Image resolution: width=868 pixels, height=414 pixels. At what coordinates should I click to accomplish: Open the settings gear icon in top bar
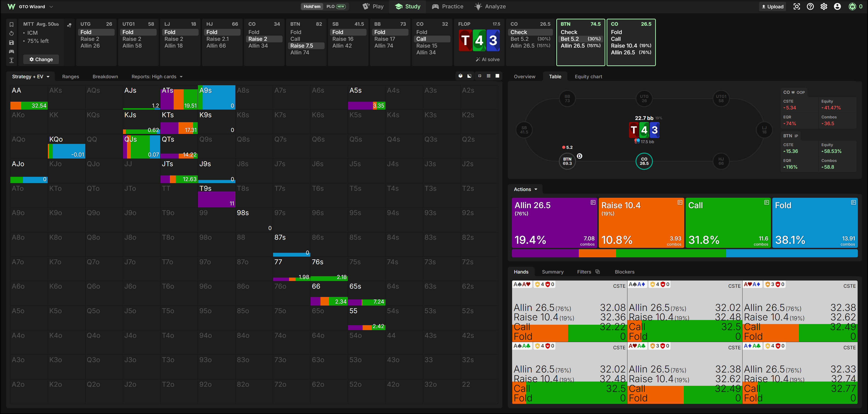pyautogui.click(x=824, y=6)
